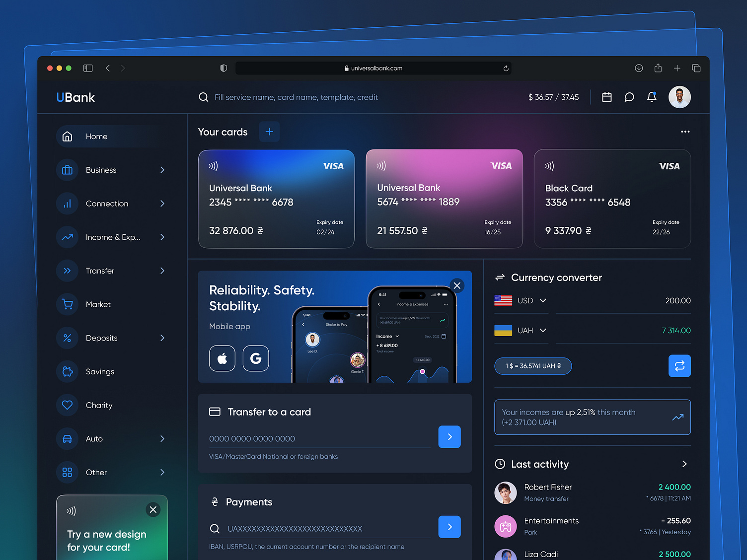The width and height of the screenshot is (747, 560).
Task: Click the $ 36.57 / 37.45 exchange rate
Action: (x=554, y=97)
